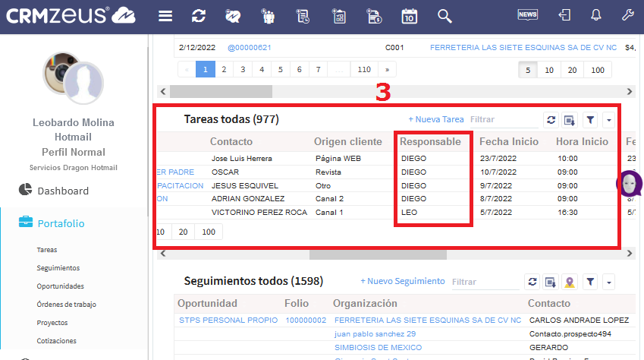The height and width of the screenshot is (360, 644).
Task: Open the hamburger main menu
Action: pyautogui.click(x=165, y=16)
